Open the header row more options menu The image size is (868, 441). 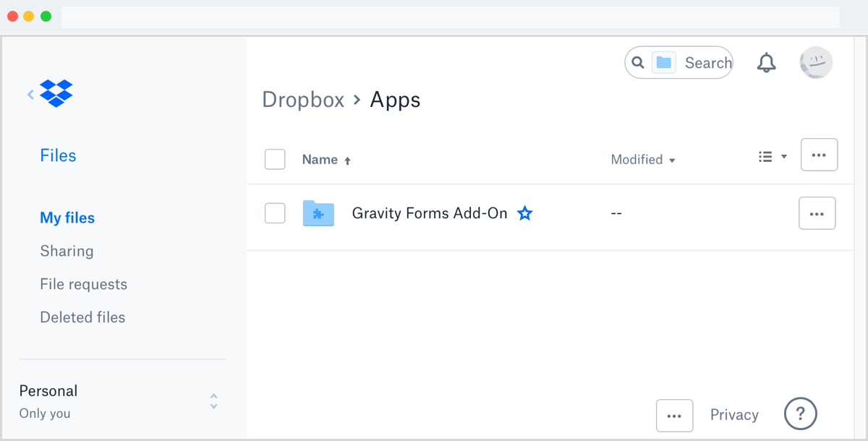819,155
